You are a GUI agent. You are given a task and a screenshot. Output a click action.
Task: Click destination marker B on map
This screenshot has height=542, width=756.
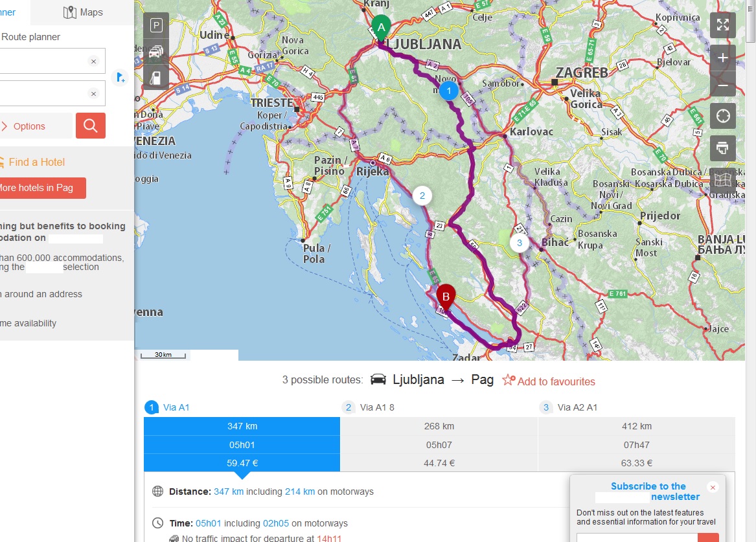(446, 296)
